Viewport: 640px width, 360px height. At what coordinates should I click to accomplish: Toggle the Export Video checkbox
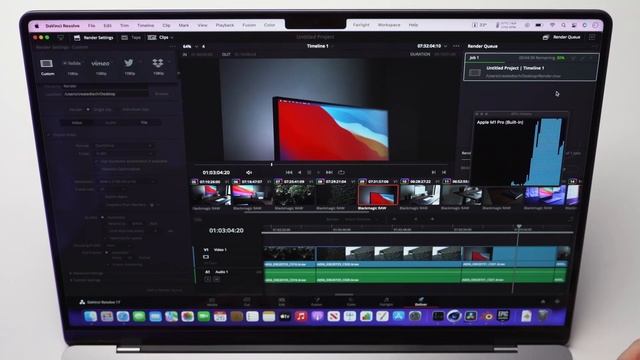coord(49,135)
